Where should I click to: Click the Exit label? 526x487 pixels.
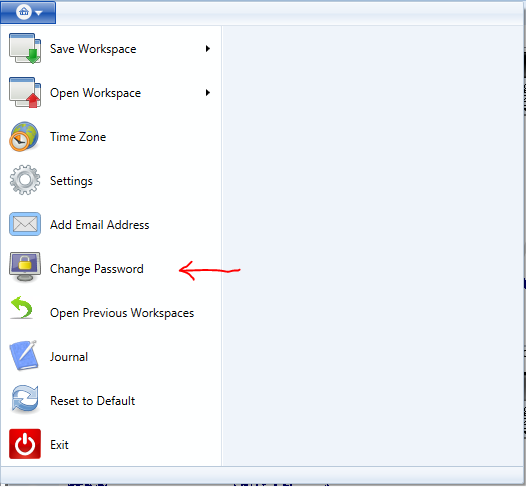point(59,445)
